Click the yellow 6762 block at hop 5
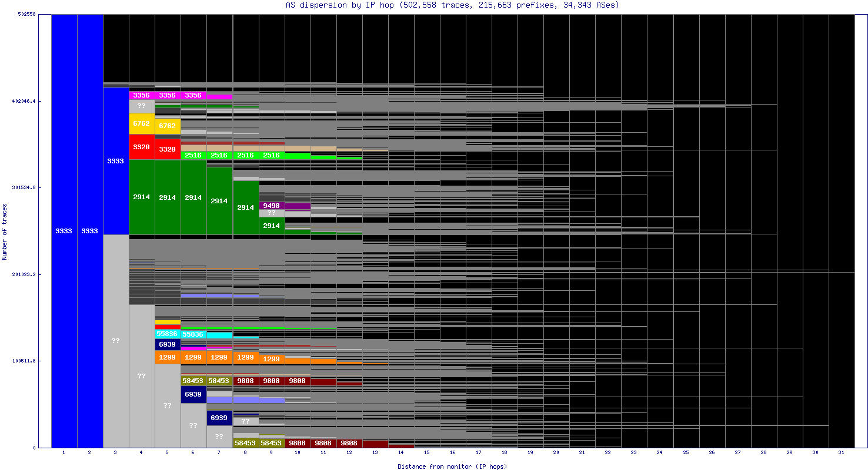The image size is (868, 470). (168, 126)
